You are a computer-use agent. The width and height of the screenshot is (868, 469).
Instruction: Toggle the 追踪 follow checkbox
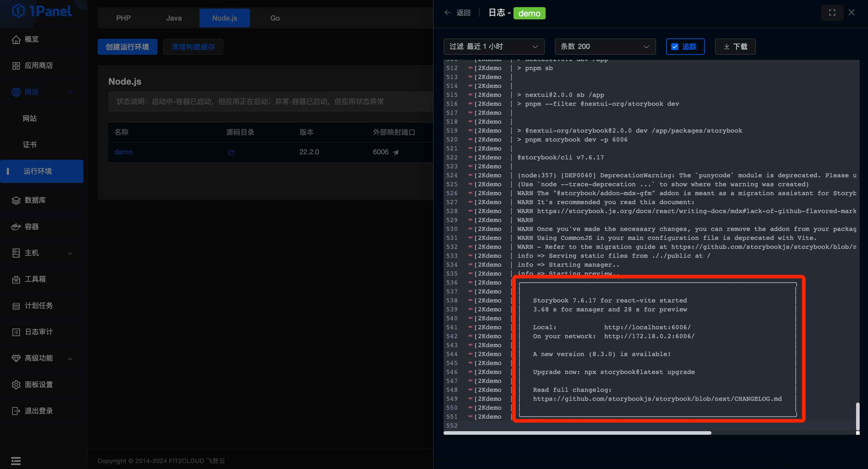pos(675,46)
